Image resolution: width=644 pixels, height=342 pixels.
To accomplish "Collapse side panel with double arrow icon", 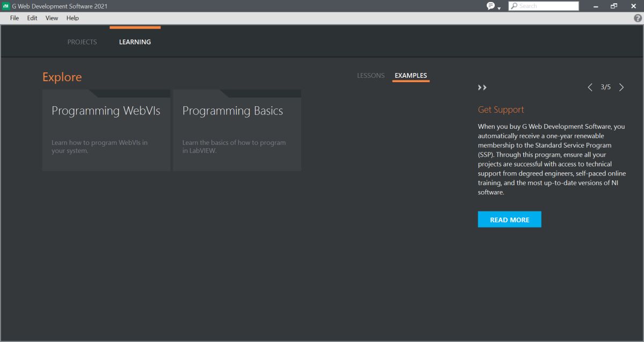I will coord(482,88).
